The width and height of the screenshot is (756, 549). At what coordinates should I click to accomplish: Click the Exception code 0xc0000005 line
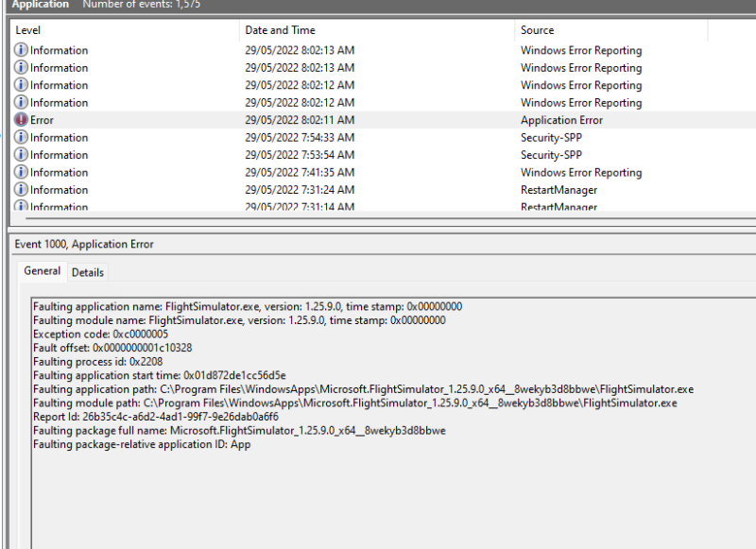tap(101, 334)
